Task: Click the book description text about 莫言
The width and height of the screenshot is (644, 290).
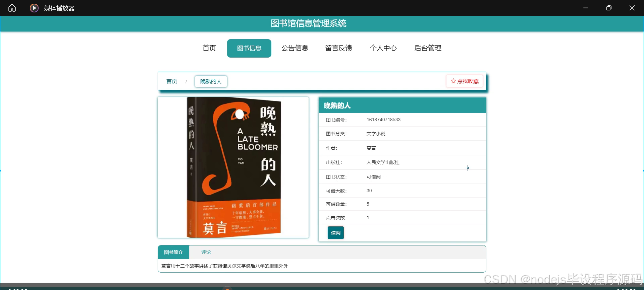Action: 225,266
